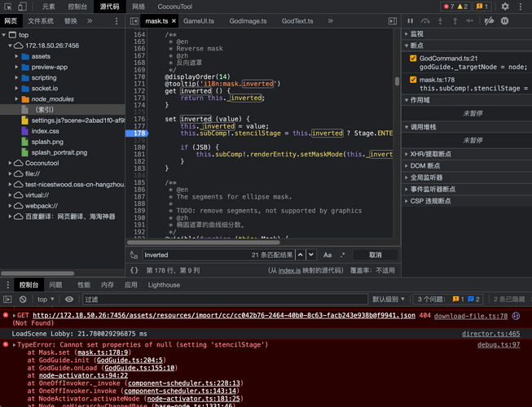Image resolution: width=532 pixels, height=407 pixels.
Task: Switch to 元素 Elements tab
Action: point(48,7)
